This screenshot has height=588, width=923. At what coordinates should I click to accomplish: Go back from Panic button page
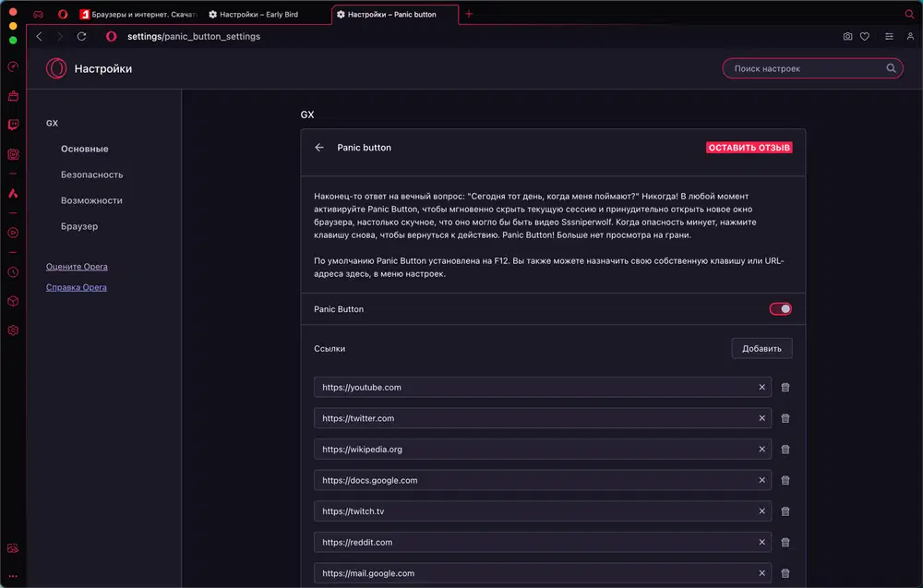click(x=319, y=148)
